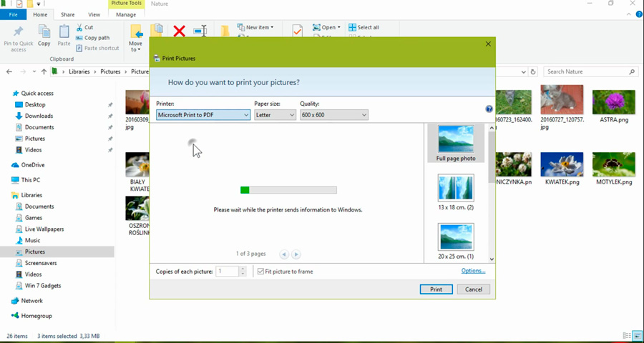
Task: Click the Rename icon in ribbon
Action: tap(200, 31)
